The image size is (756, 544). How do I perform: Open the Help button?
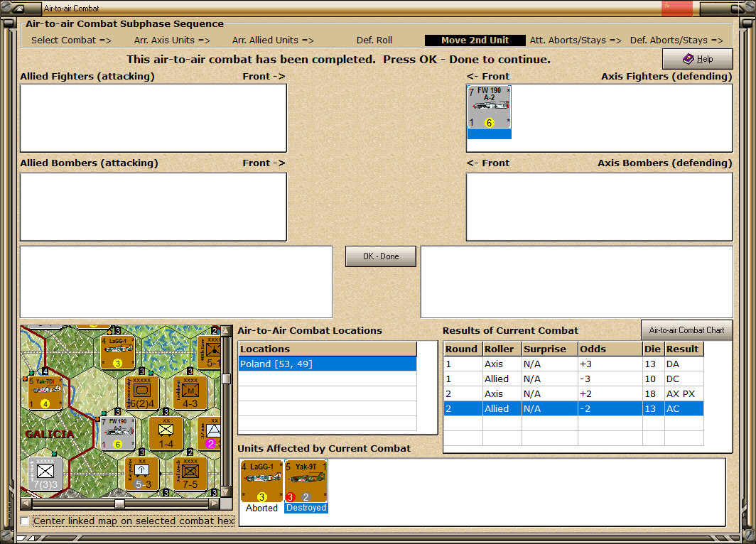click(698, 59)
